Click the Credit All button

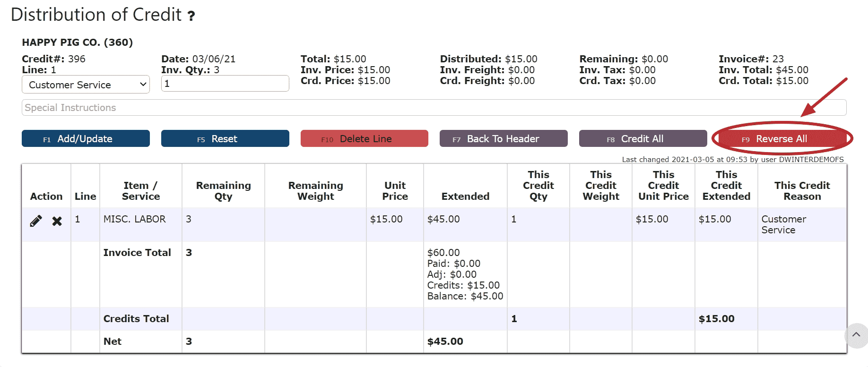pyautogui.click(x=642, y=139)
